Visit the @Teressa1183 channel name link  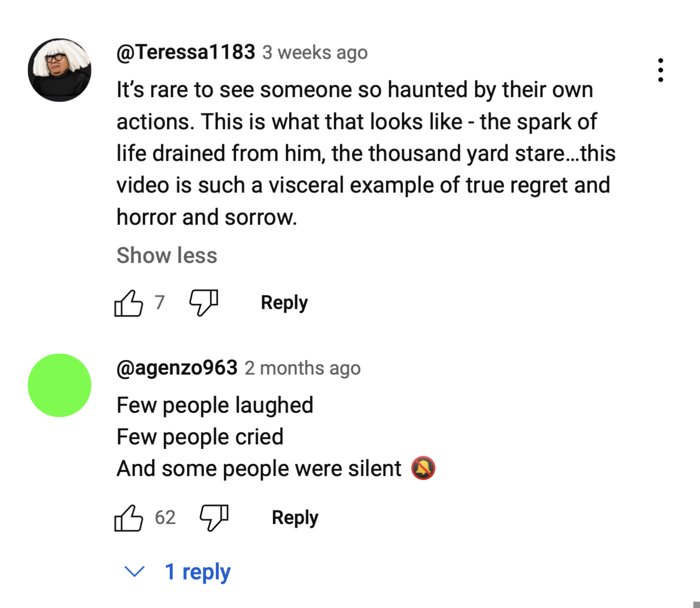(185, 52)
